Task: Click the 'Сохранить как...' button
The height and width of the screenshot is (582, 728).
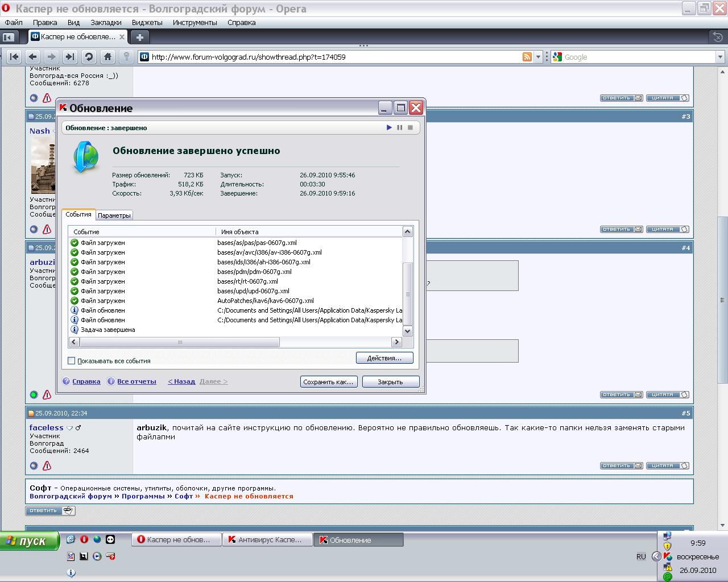Action: (329, 382)
